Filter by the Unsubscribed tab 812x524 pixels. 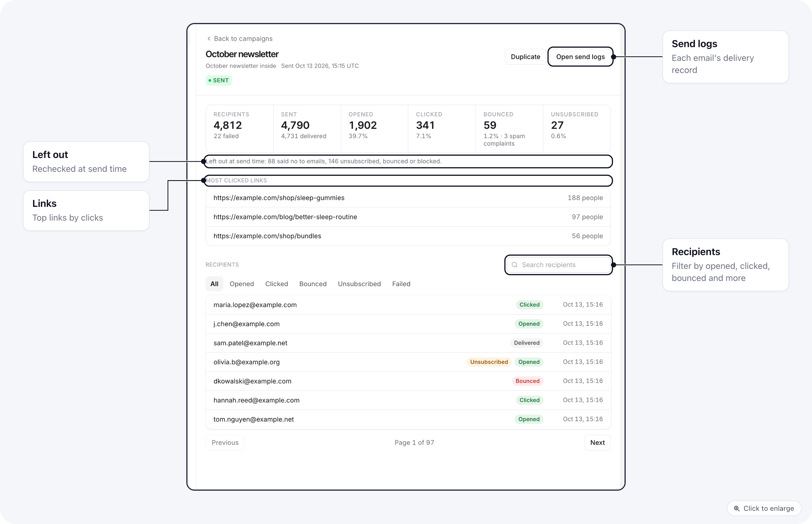click(359, 284)
